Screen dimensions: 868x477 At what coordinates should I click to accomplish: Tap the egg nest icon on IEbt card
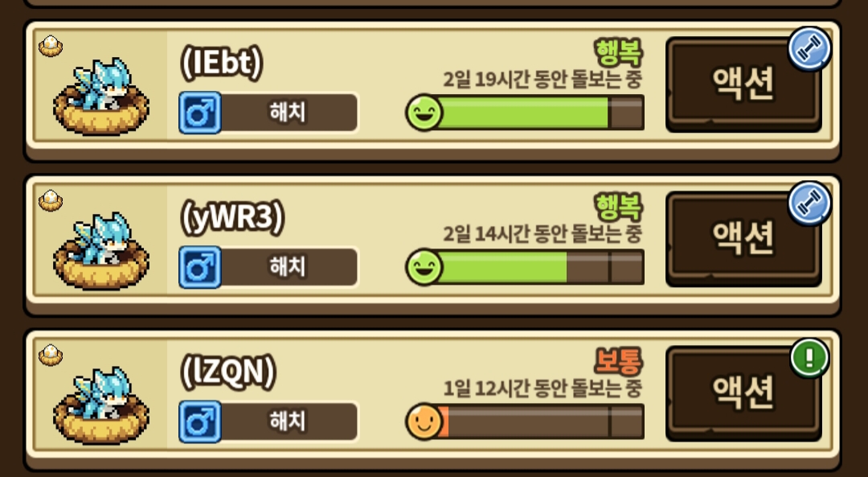click(x=51, y=46)
